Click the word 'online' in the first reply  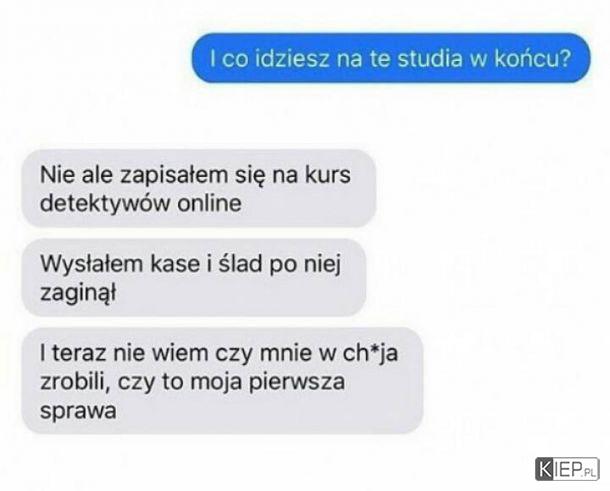209,203
